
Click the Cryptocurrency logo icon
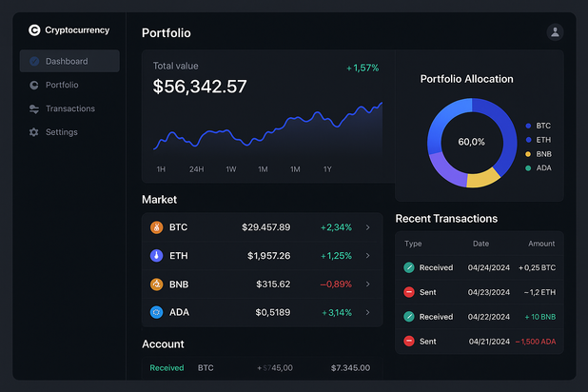coord(34,30)
